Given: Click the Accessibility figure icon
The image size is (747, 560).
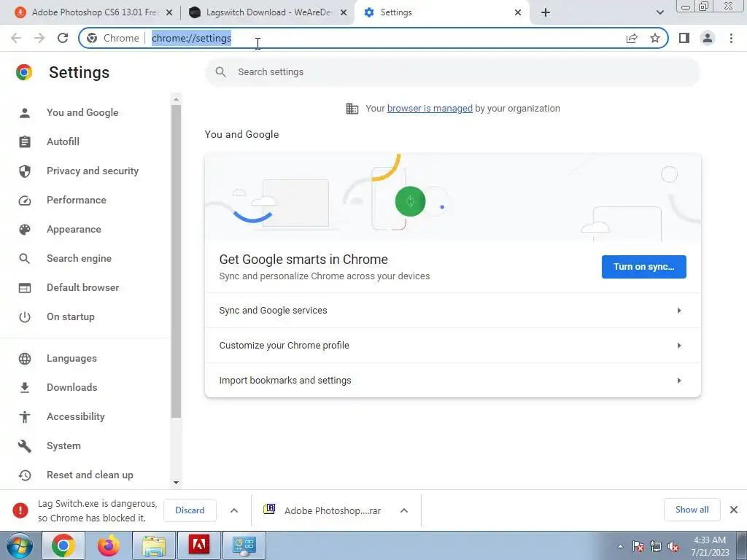Looking at the screenshot, I should pyautogui.click(x=25, y=416).
